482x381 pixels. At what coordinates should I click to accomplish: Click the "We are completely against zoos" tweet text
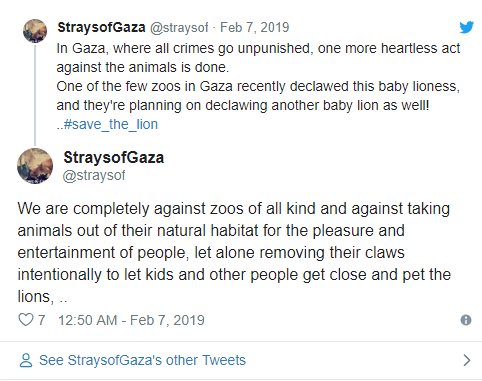point(234,253)
